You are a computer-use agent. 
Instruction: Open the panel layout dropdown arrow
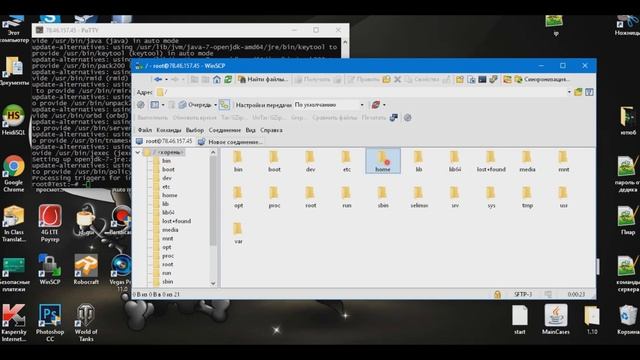(x=163, y=105)
